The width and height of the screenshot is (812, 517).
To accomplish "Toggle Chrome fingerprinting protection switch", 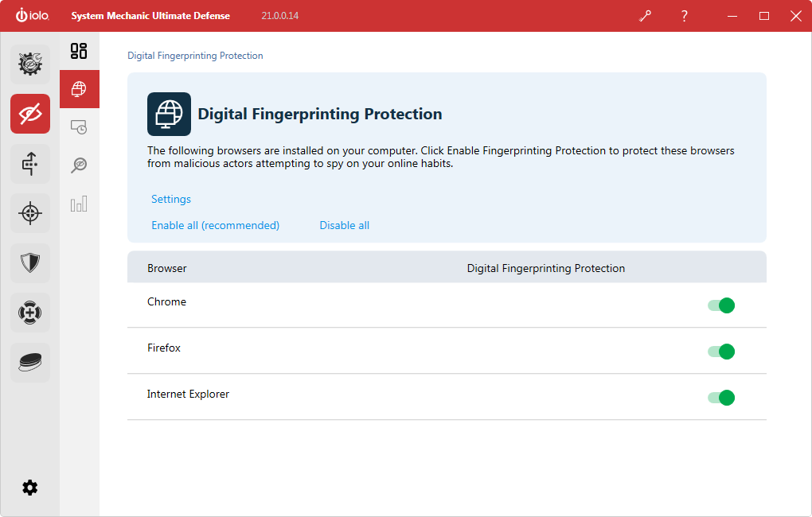I will (x=721, y=305).
